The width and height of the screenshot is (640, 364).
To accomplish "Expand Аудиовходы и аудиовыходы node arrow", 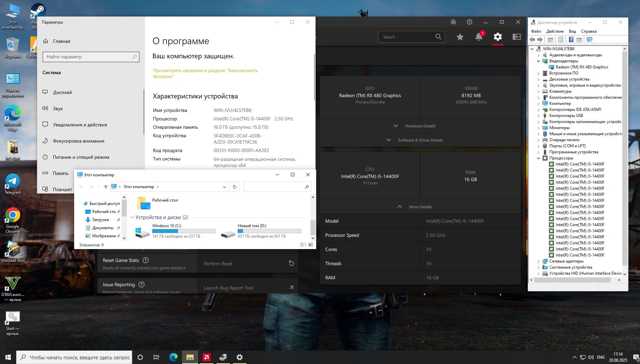I will [x=539, y=55].
